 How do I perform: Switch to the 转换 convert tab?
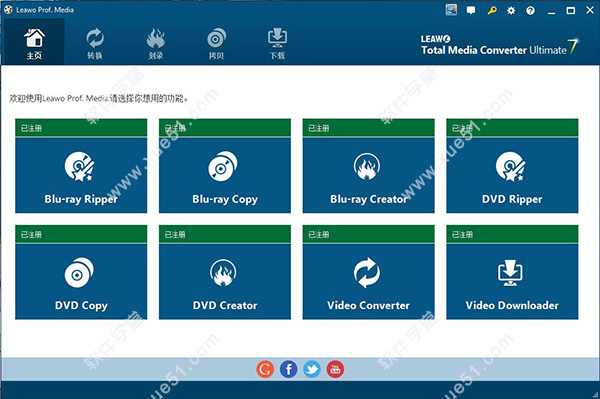[95, 43]
